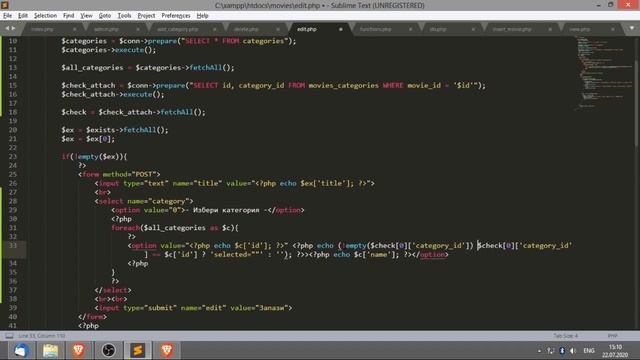Image resolution: width=640 pixels, height=360 pixels.
Task: Switch to the insert_movie.php tab
Action: (520, 29)
